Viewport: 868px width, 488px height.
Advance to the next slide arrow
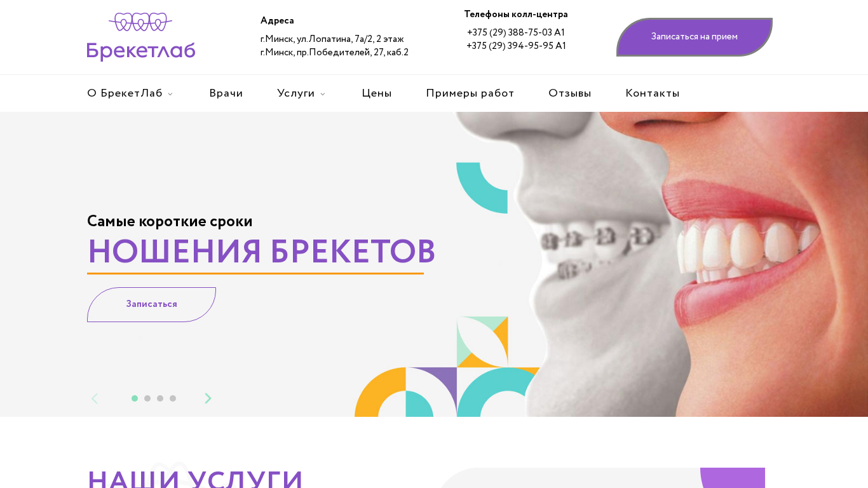208,398
